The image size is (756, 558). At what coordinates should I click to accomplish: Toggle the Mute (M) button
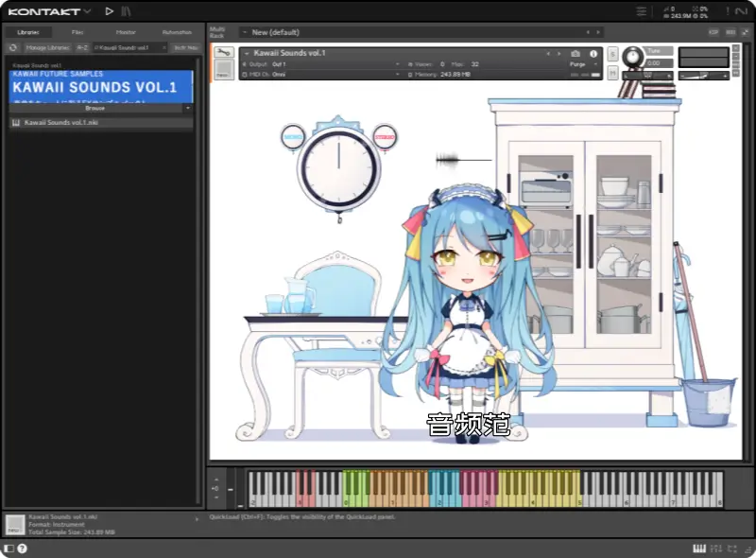coord(612,72)
